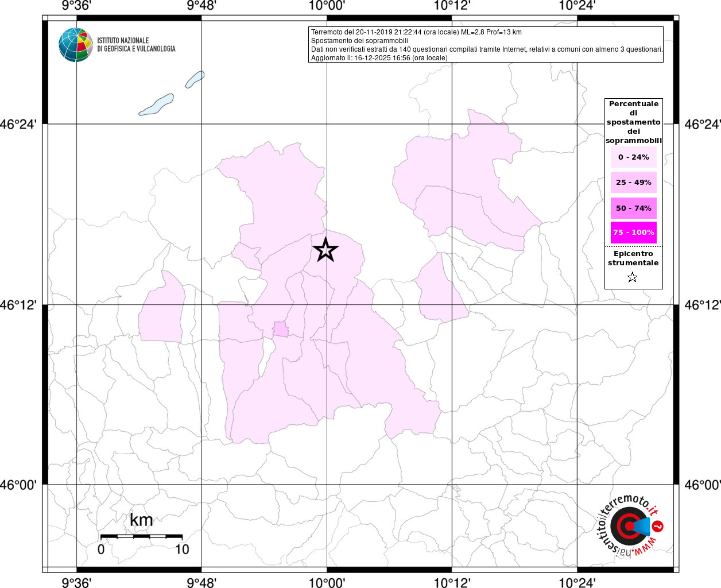Viewport: 721px width, 588px height.
Task: Click the 'Terremoto del 20-11-2019' header line
Action: 416,32
